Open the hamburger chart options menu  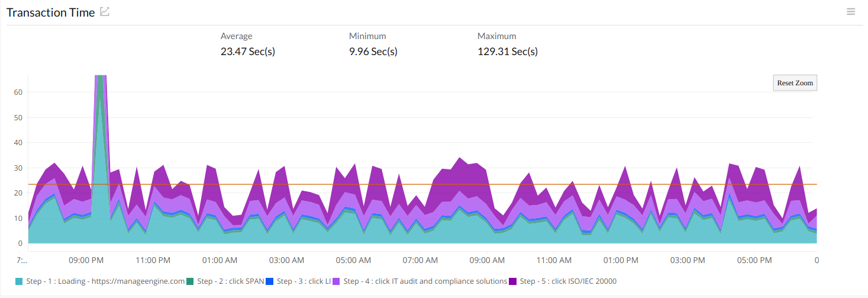coord(851,11)
